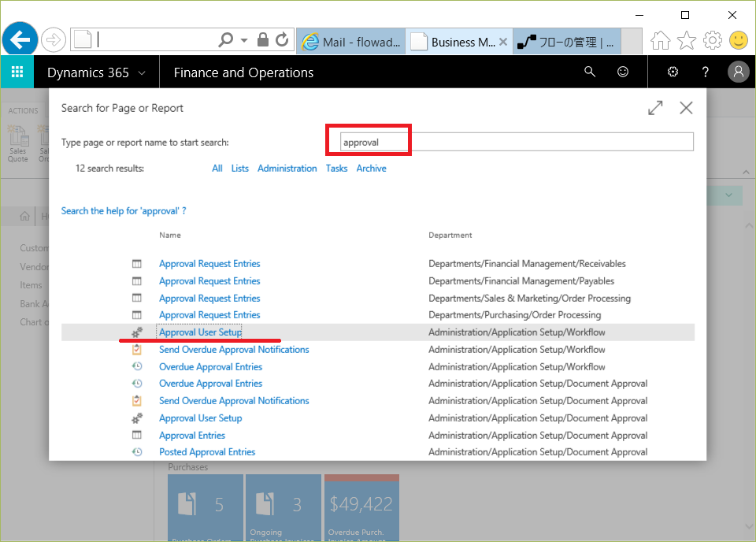Click the Department column header

[450, 236]
